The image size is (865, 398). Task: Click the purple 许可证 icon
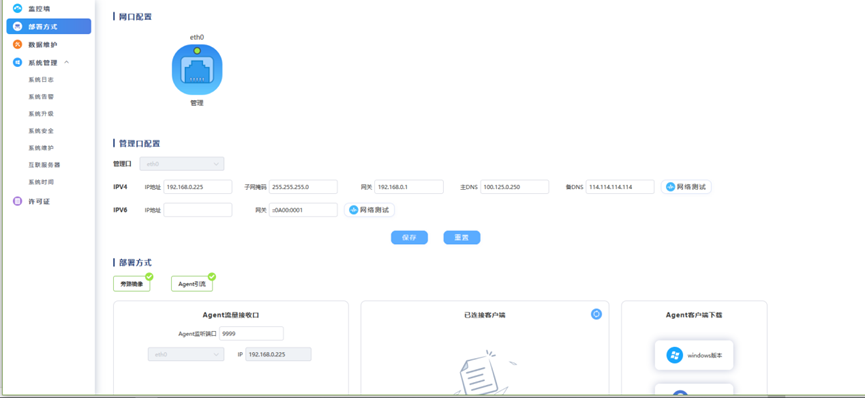[x=17, y=201]
